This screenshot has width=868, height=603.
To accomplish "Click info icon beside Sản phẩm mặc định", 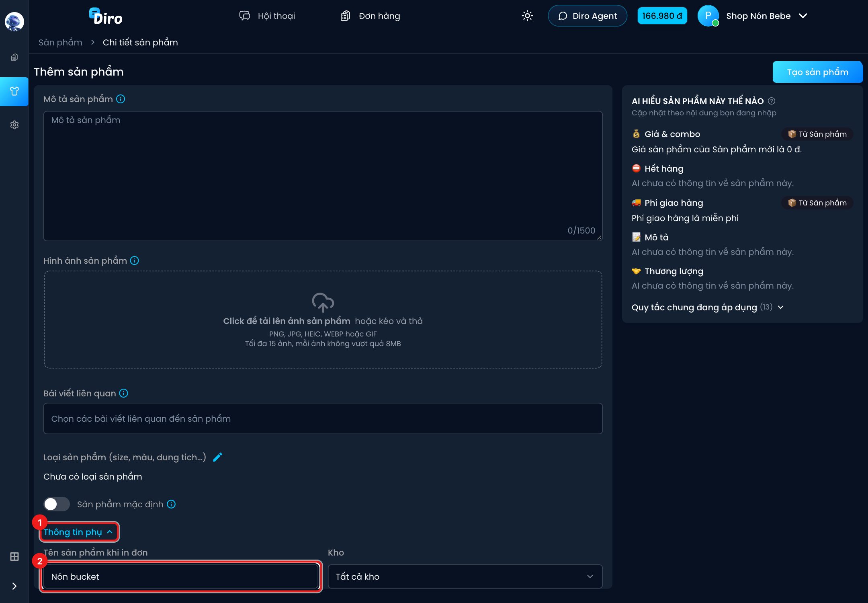I will point(171,504).
